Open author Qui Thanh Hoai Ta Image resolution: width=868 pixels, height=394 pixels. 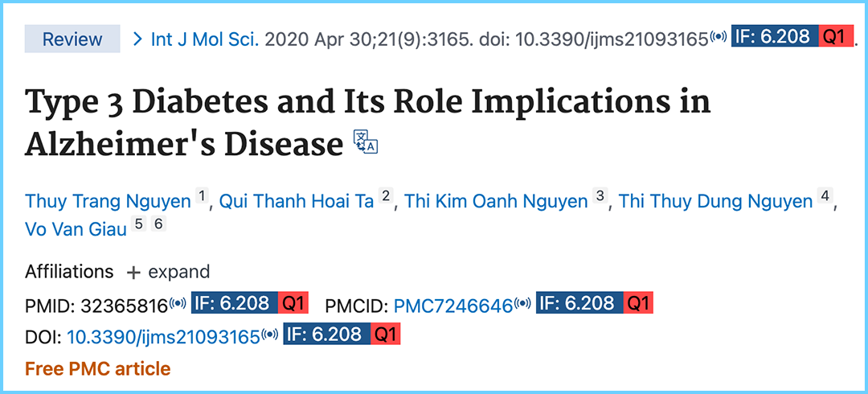[x=297, y=201]
